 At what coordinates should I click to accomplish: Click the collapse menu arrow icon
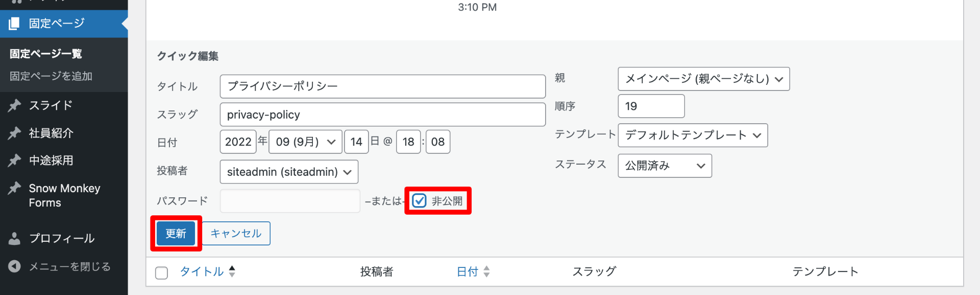pyautogui.click(x=14, y=266)
